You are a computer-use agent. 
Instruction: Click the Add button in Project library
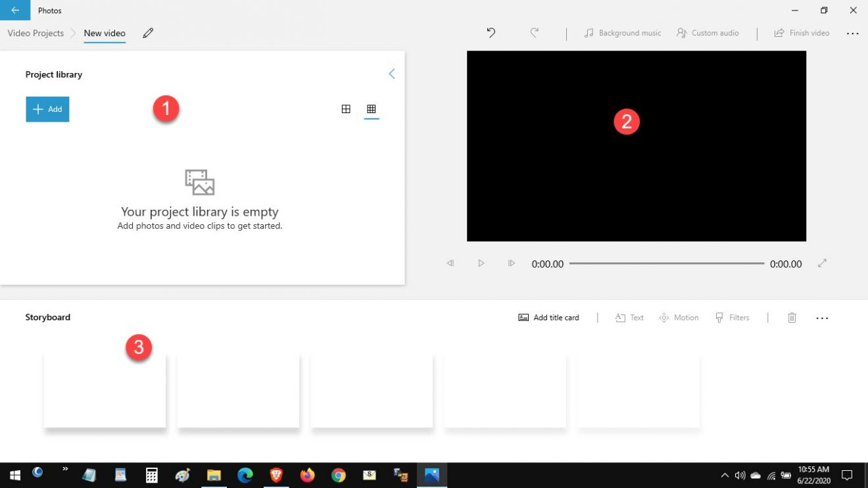(47, 109)
